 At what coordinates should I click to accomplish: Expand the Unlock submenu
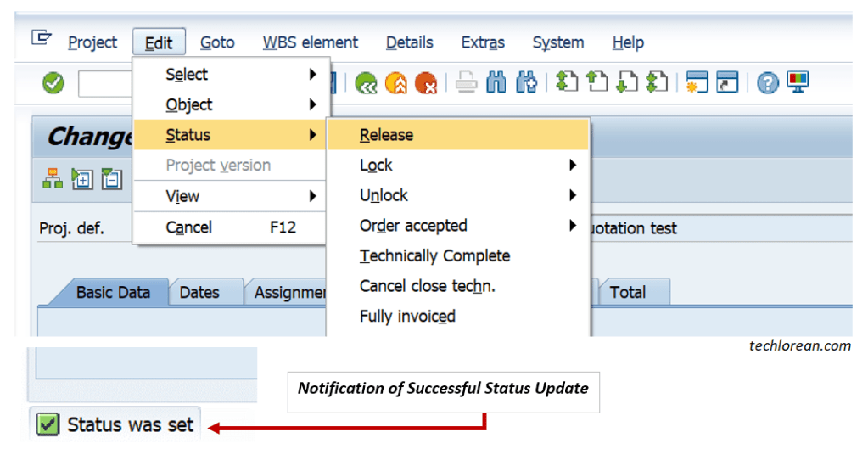coord(458,195)
